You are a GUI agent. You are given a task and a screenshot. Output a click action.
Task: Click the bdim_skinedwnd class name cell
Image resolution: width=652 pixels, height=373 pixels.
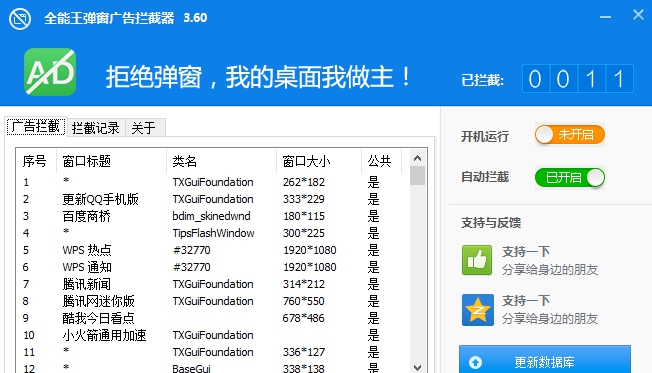pyautogui.click(x=211, y=216)
